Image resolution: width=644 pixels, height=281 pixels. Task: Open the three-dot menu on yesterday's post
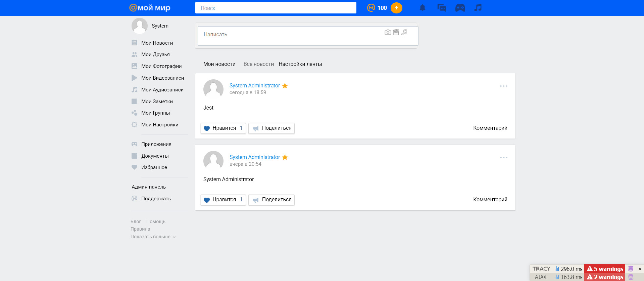pyautogui.click(x=503, y=158)
